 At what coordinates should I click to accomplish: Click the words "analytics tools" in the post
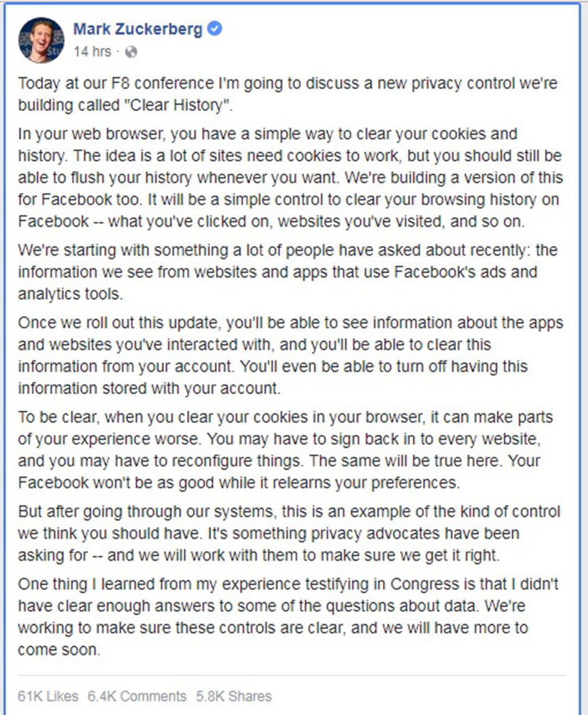tap(70, 294)
